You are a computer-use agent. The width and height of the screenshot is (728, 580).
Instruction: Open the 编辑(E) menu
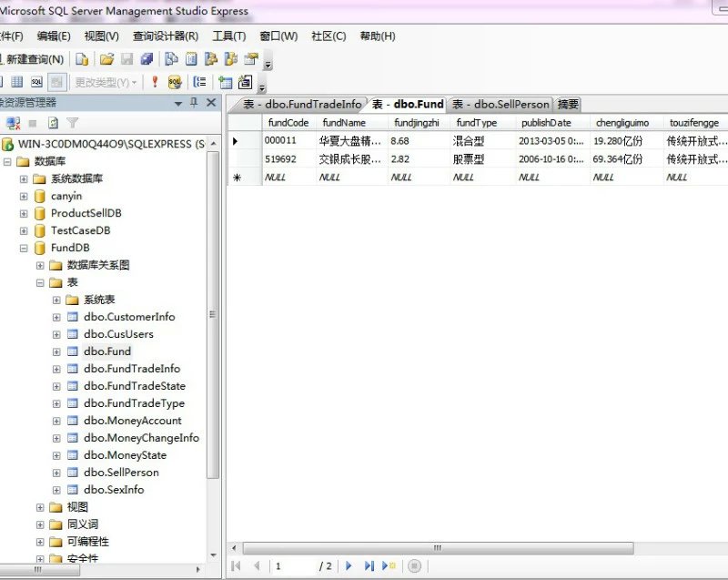[54, 36]
